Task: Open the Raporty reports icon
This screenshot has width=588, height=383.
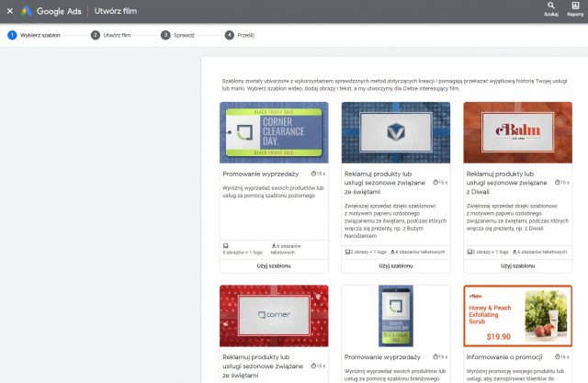Action: pyautogui.click(x=575, y=9)
